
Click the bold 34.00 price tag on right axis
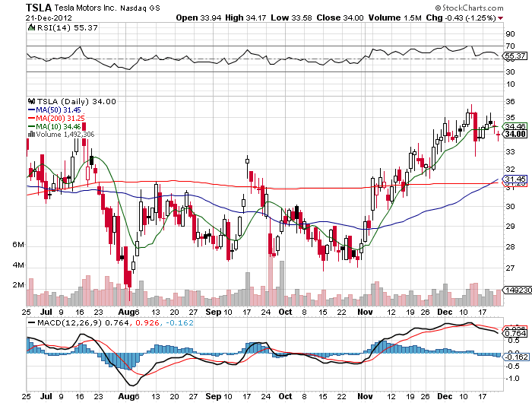tap(515, 134)
